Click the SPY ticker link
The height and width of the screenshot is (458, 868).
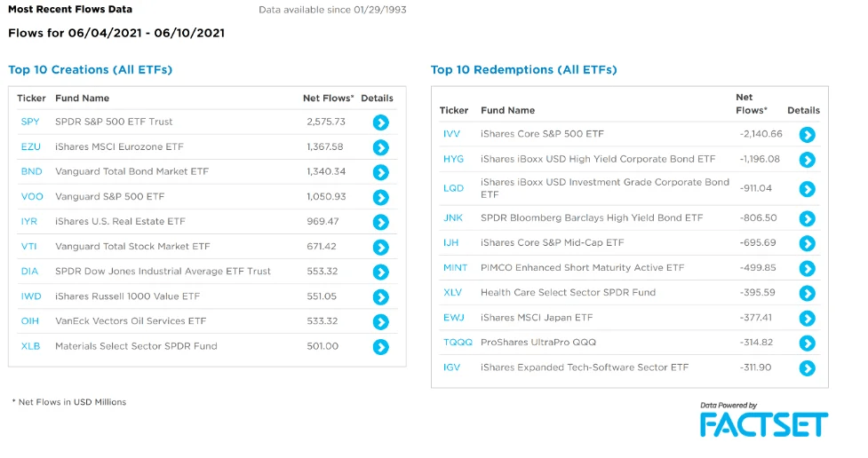click(30, 122)
